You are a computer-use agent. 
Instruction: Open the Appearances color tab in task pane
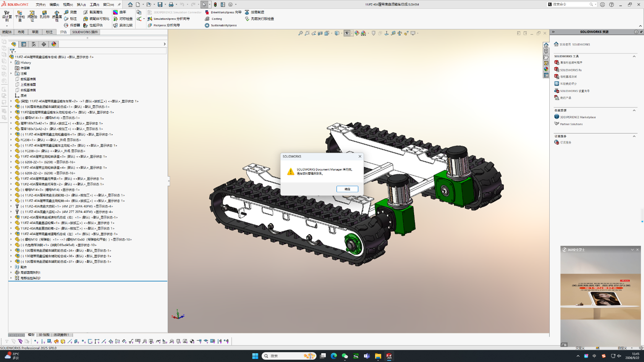(x=546, y=69)
